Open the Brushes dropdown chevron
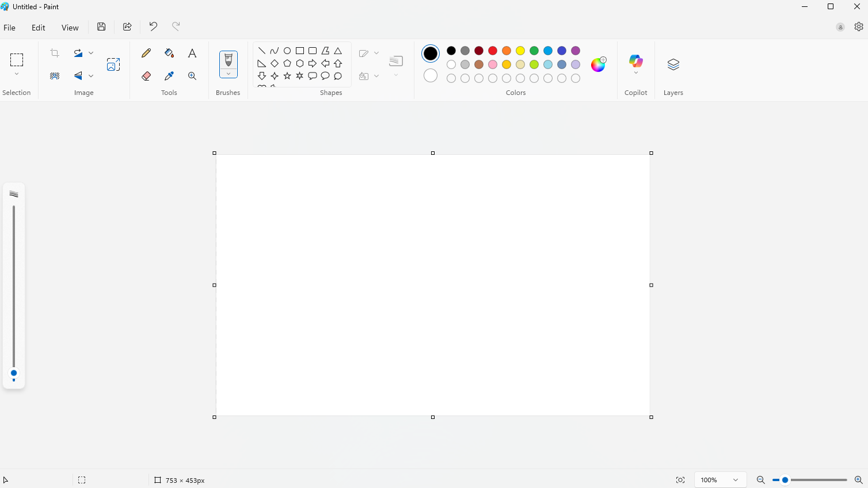 coord(229,74)
